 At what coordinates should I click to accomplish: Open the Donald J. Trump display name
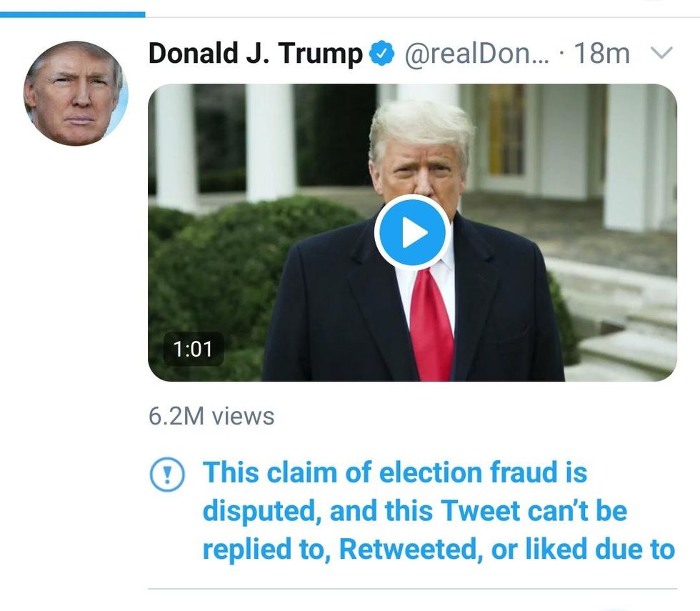click(x=255, y=54)
